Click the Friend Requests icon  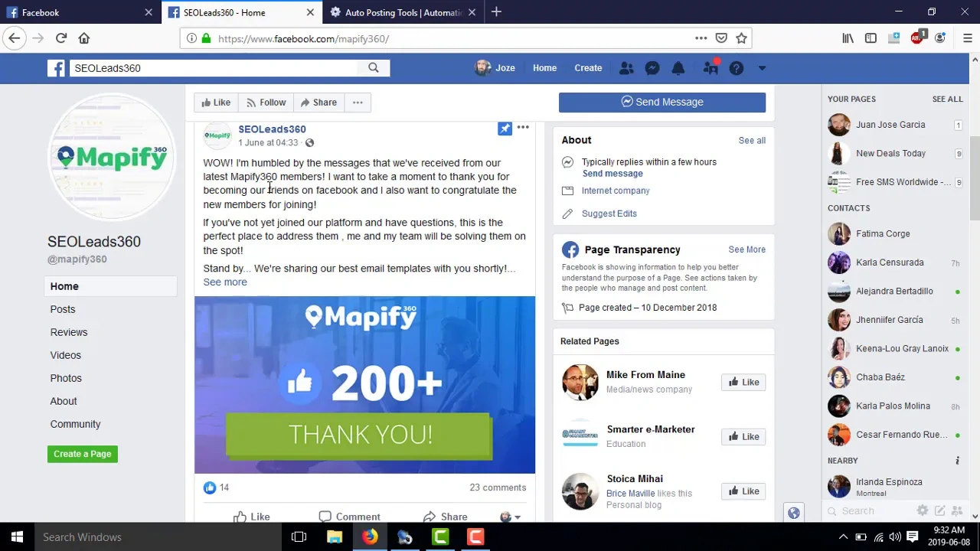tap(626, 68)
